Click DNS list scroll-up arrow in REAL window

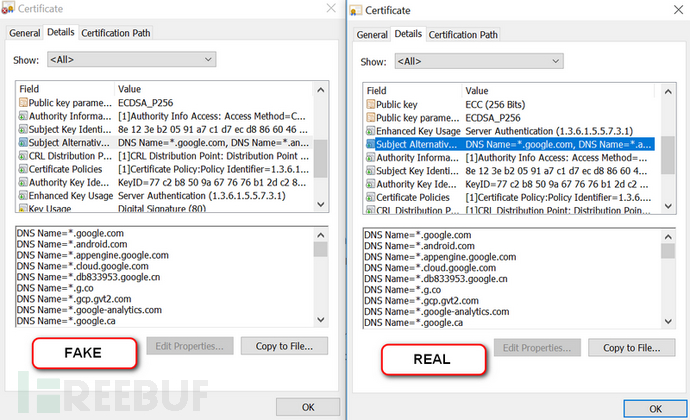[668, 237]
